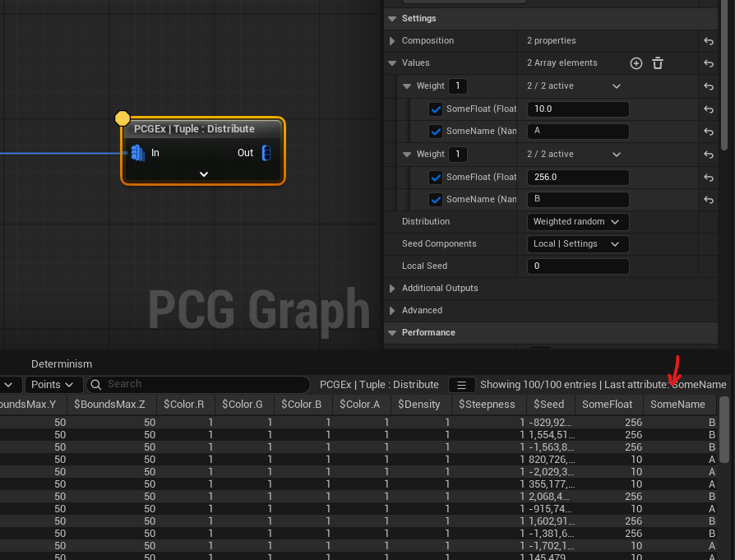Reset the SomeName B value to default

click(x=709, y=199)
